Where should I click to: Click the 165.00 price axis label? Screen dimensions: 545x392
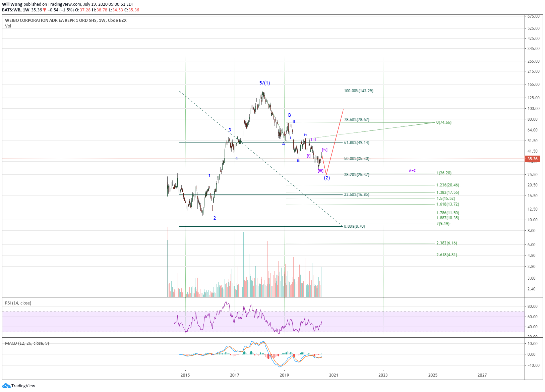[533, 85]
